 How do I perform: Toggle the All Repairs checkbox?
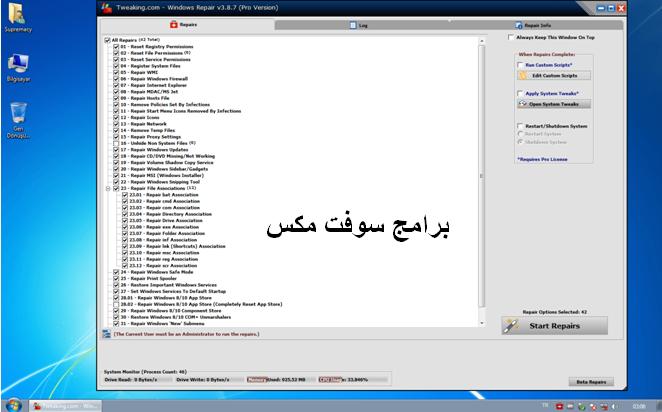tap(107, 40)
